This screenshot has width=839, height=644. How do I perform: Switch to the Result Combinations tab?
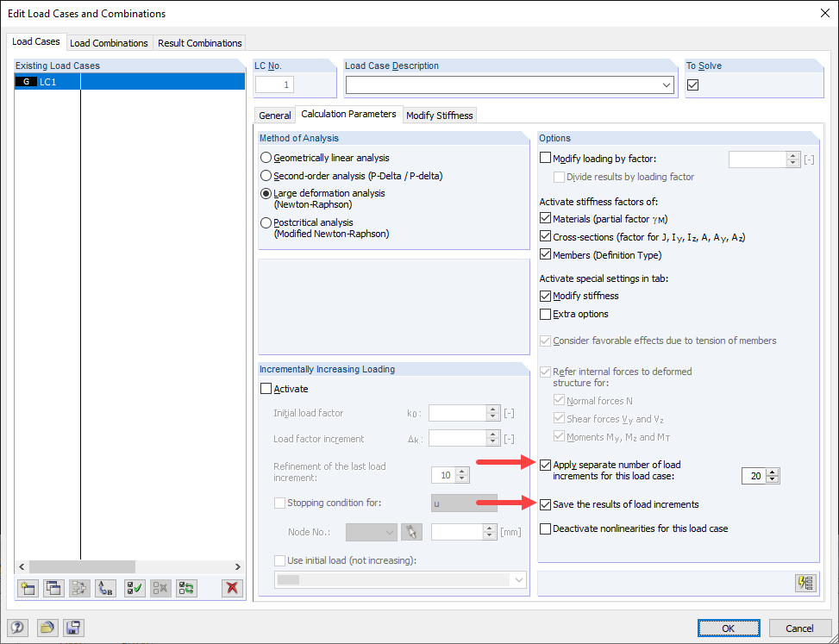199,42
